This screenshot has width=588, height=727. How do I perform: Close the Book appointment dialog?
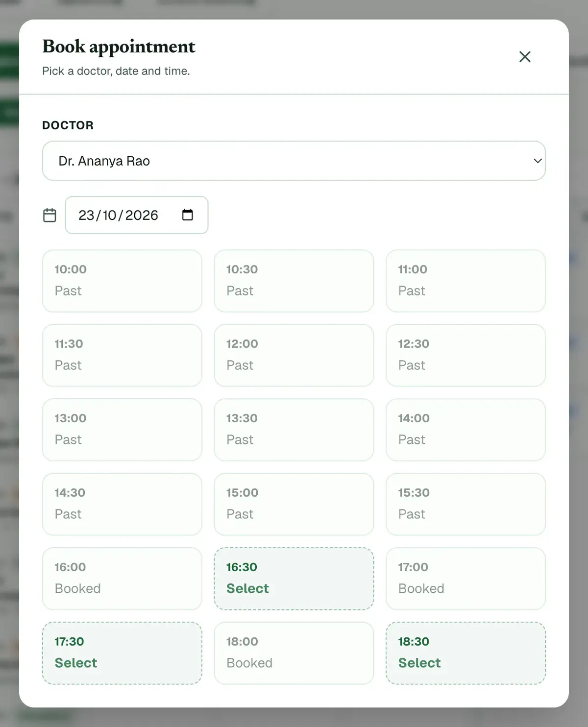525,57
